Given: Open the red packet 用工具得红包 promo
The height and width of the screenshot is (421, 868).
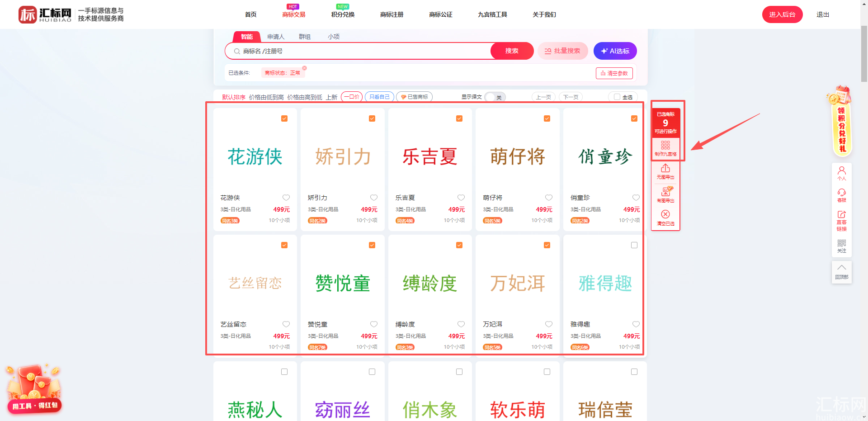Looking at the screenshot, I should [x=34, y=389].
